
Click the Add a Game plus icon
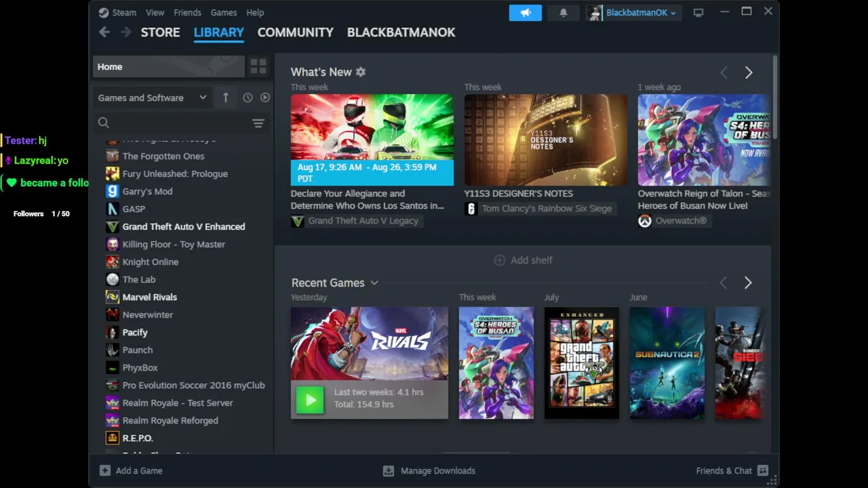[104, 470]
